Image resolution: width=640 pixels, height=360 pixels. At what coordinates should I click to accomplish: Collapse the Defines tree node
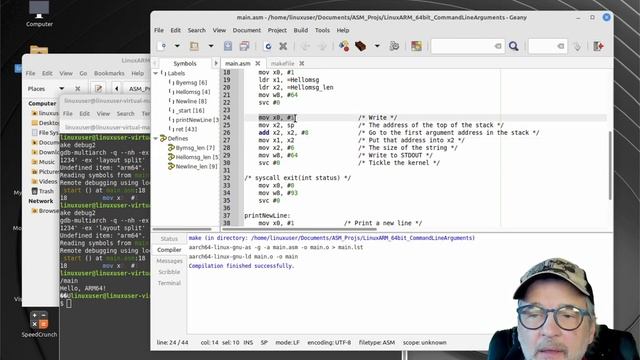pos(156,139)
